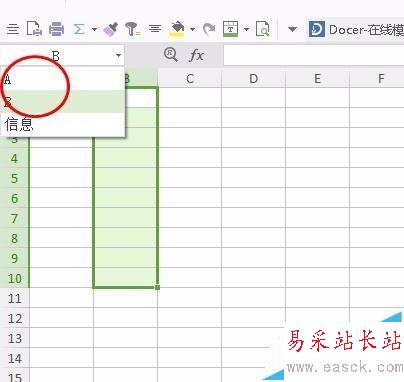This screenshot has height=382, width=404.
Task: Open the fill color dropdown arrow
Action: (x=192, y=30)
